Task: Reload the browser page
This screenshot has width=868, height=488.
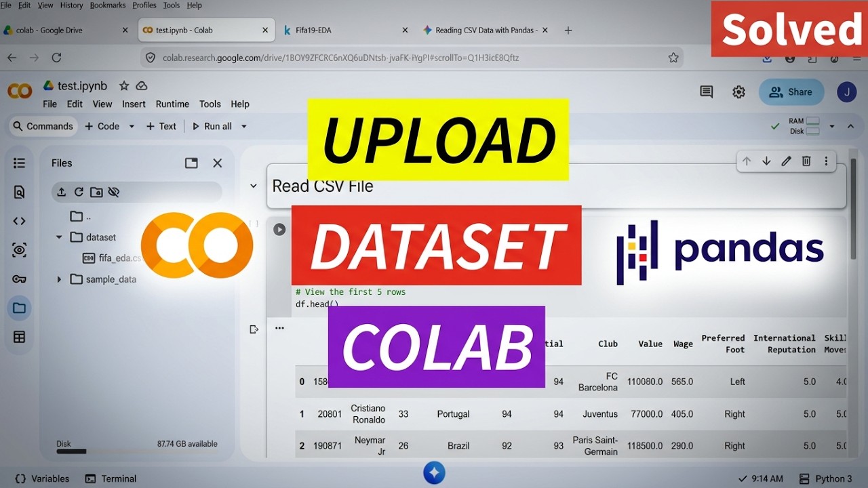Action: (56, 58)
